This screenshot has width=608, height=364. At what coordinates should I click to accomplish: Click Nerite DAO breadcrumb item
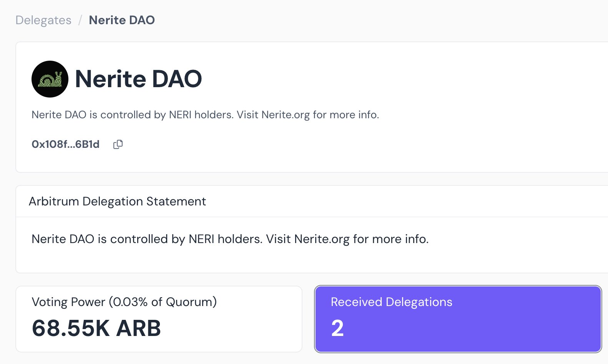coord(122,20)
